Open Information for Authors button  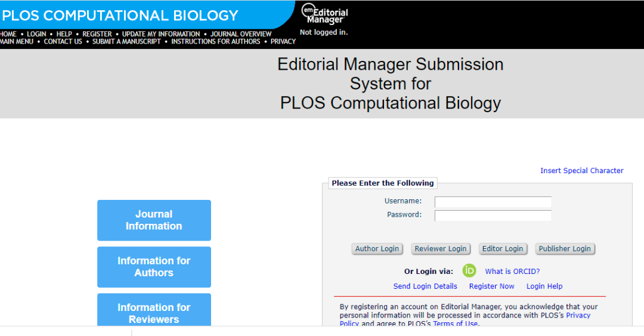(154, 267)
